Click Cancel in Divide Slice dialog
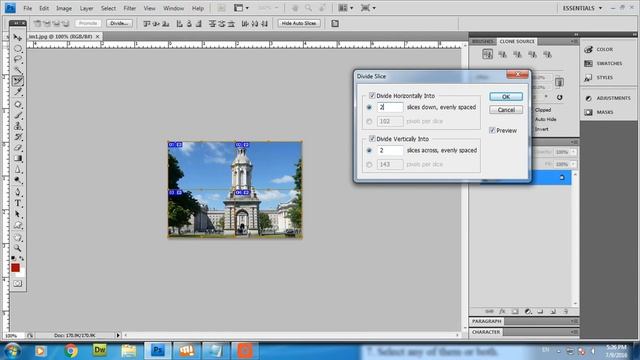The image size is (640, 360). [506, 110]
